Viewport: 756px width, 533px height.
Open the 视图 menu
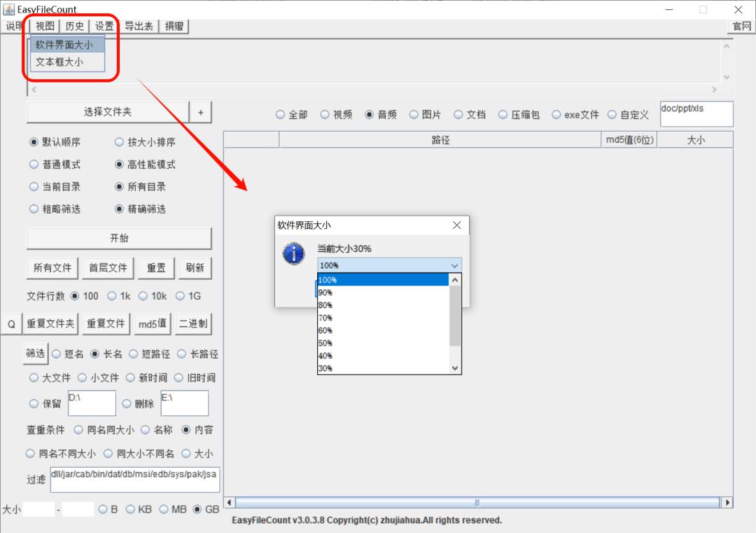(45, 26)
